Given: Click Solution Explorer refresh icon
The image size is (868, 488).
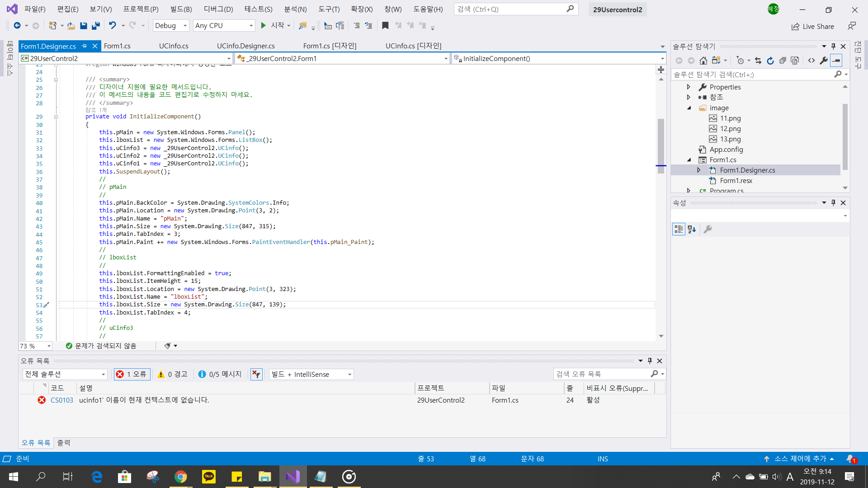Looking at the screenshot, I should coord(770,61).
